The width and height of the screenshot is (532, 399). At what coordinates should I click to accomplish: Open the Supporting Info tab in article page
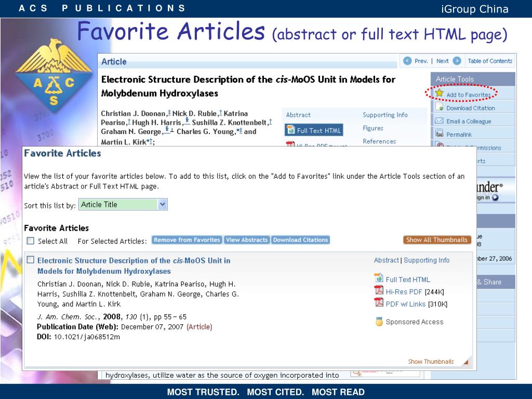click(385, 115)
